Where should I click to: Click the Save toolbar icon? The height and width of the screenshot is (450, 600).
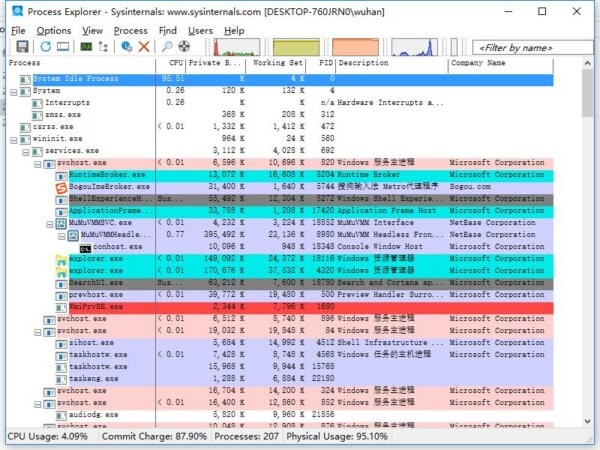[x=22, y=47]
